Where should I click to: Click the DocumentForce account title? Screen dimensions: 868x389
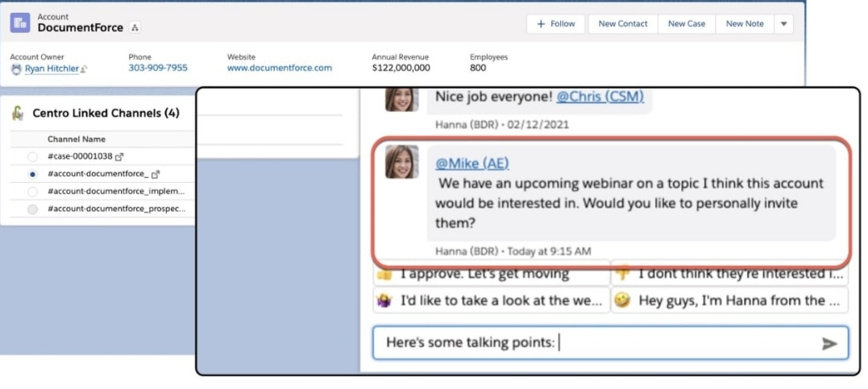[x=81, y=27]
